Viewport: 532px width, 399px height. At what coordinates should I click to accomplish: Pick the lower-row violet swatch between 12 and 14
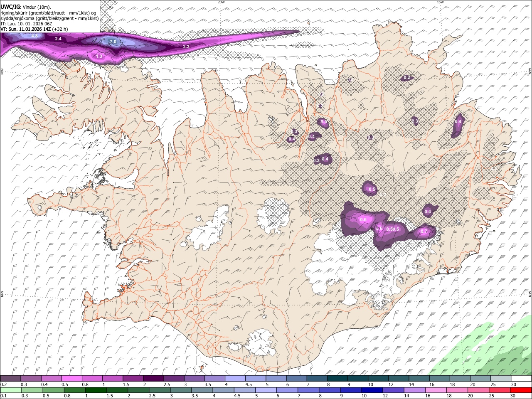[x=393, y=390]
